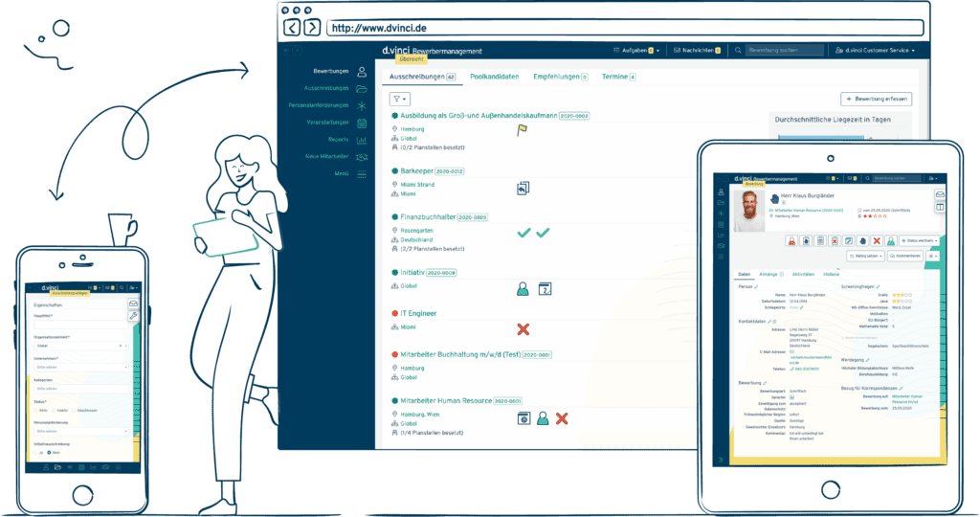Open Personalanforderung dropdown on phone
This screenshot has width=980, height=517.
pyautogui.click(x=80, y=432)
